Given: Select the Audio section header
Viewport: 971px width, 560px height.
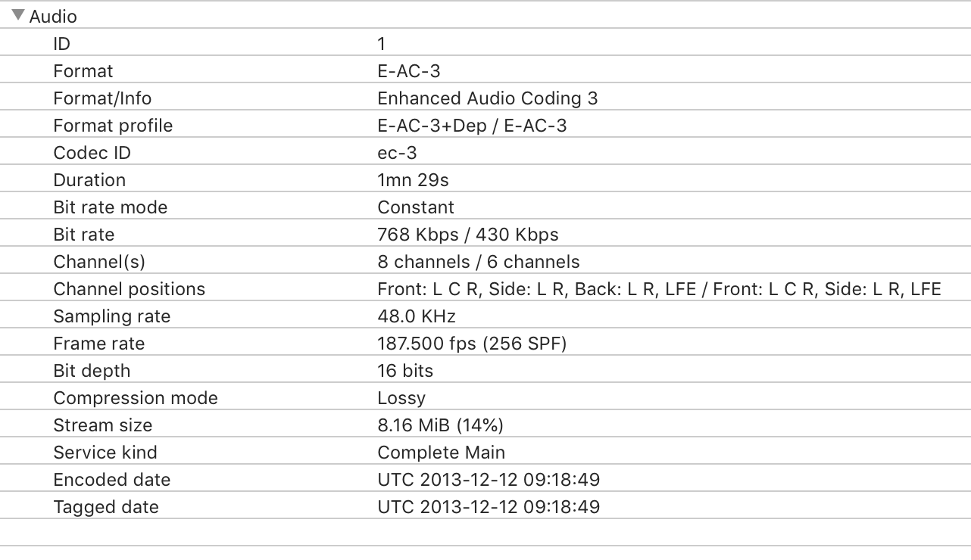Looking at the screenshot, I should 485,15.
